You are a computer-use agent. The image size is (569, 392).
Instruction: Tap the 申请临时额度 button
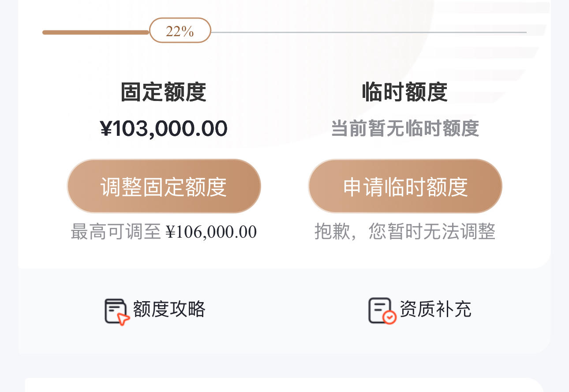click(x=405, y=186)
